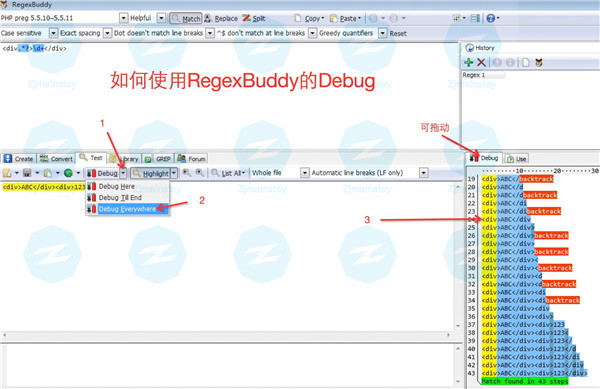Switch to the Create tab
This screenshot has height=389, width=600.
[x=18, y=159]
